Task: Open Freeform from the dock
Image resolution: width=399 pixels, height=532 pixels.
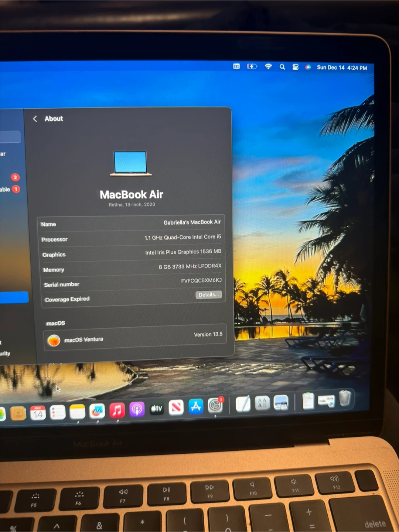Action: pyautogui.click(x=97, y=411)
